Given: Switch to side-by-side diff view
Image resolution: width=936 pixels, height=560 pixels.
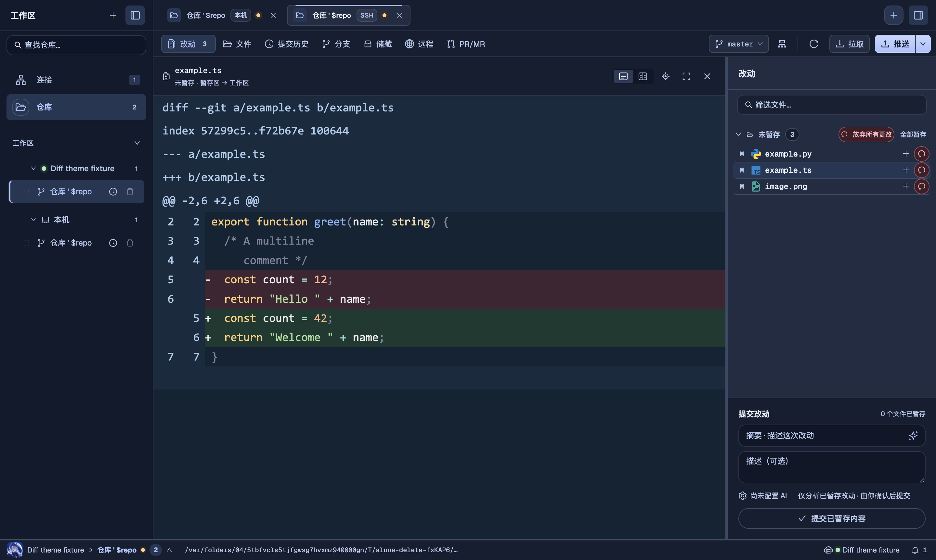Looking at the screenshot, I should pos(643,77).
